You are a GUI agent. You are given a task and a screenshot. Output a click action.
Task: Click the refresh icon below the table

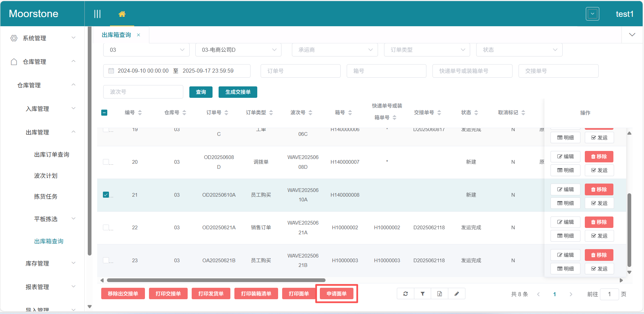point(406,294)
